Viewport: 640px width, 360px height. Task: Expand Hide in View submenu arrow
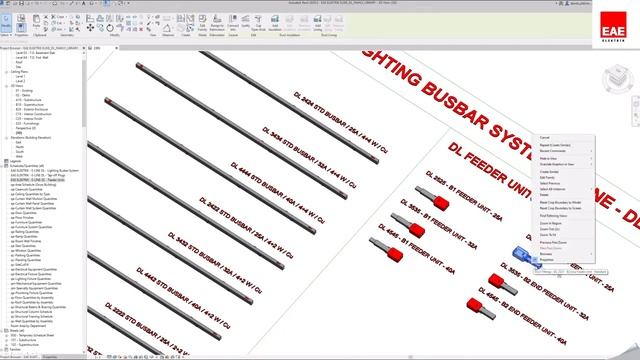pyautogui.click(x=591, y=158)
